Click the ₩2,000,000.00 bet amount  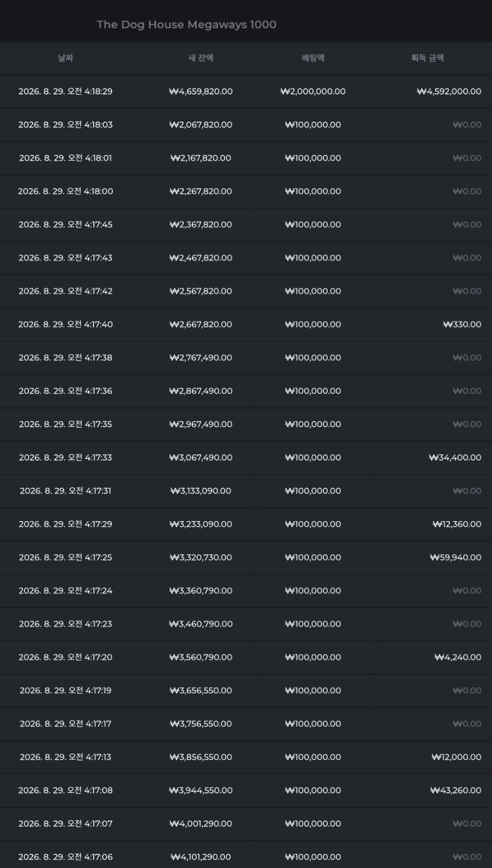[312, 92]
